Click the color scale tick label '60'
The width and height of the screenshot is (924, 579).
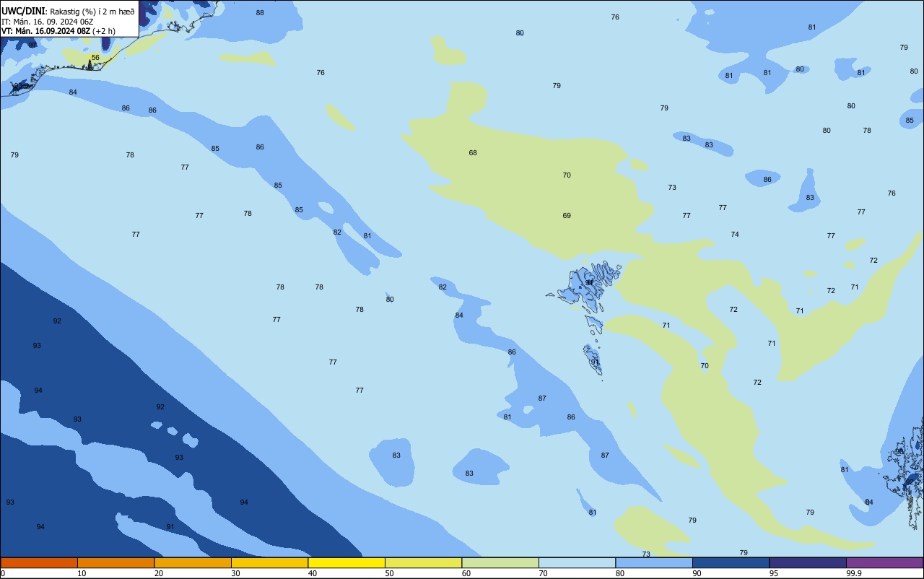pos(466,573)
